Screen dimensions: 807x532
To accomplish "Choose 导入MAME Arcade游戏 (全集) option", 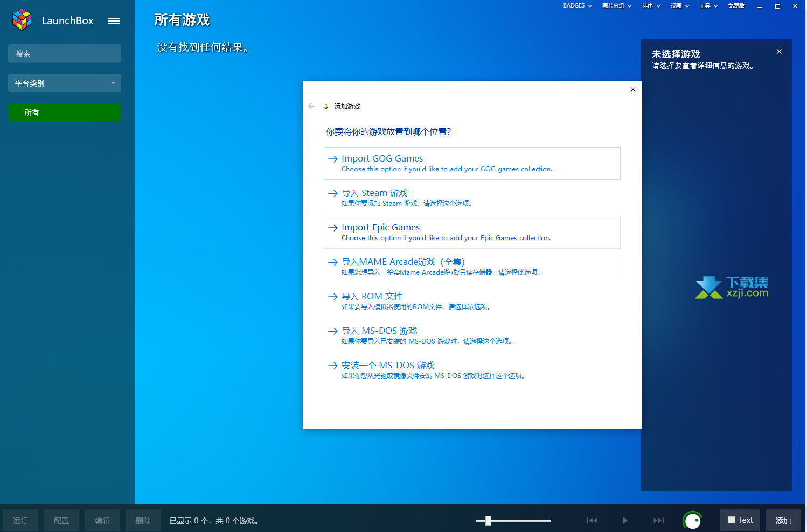I will (472, 267).
